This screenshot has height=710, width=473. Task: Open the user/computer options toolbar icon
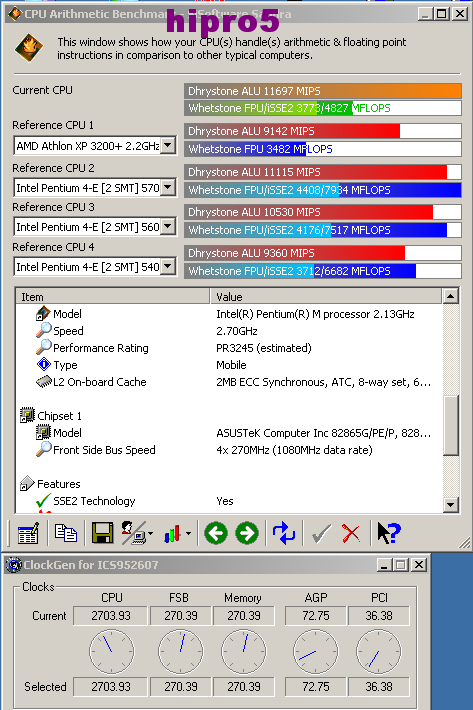(133, 533)
